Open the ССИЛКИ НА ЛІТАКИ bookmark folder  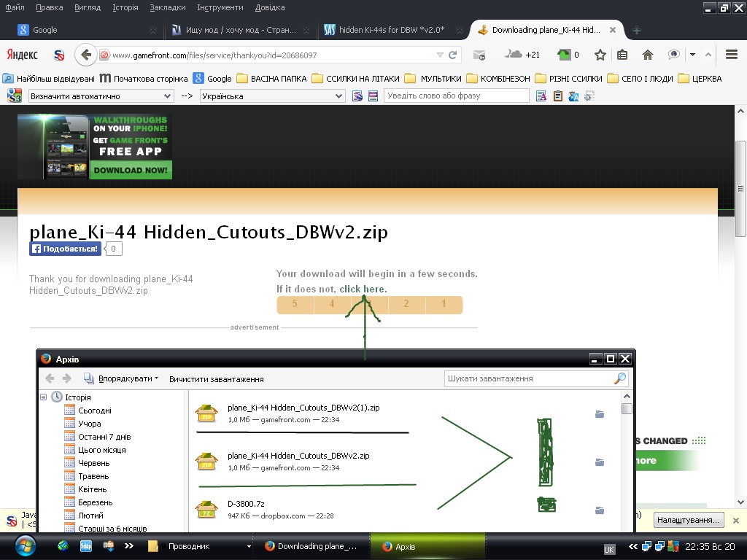point(356,79)
